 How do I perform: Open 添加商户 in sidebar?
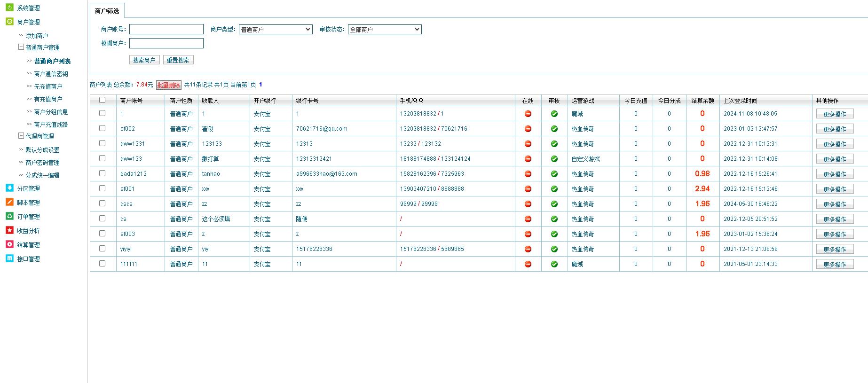[37, 36]
